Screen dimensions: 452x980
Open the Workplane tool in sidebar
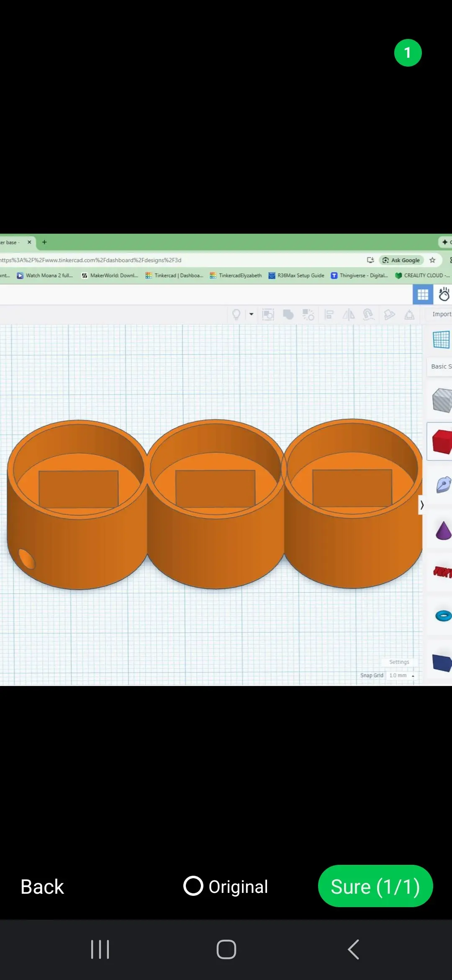tap(441, 339)
